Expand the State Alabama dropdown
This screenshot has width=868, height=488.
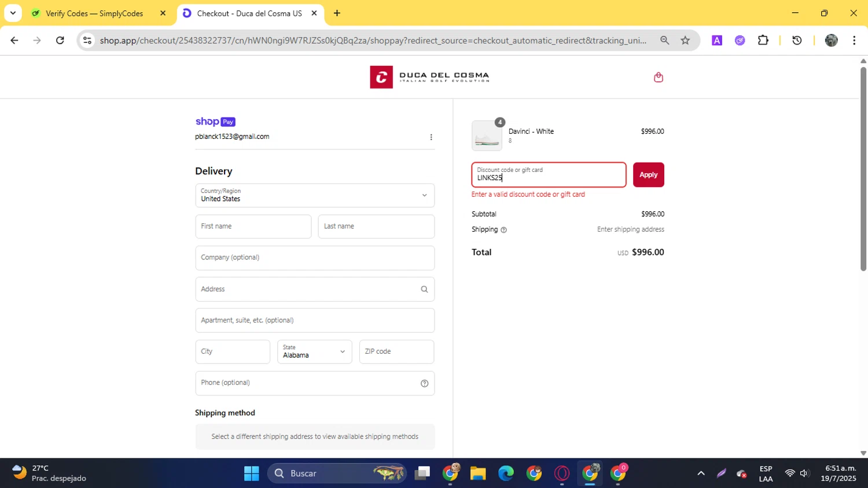pyautogui.click(x=314, y=352)
